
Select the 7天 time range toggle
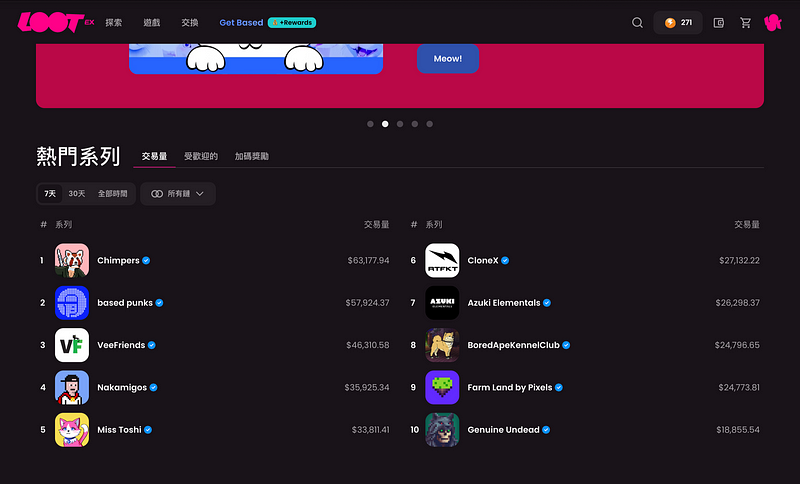tap(50, 194)
